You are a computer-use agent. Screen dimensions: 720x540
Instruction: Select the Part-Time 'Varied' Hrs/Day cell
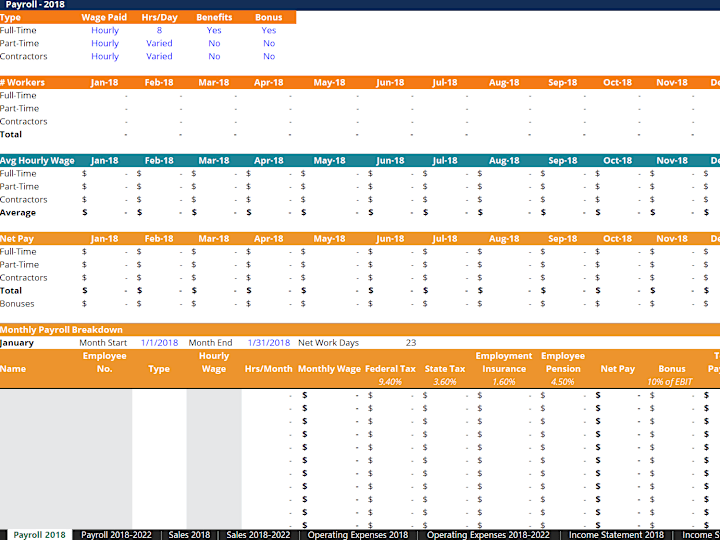(x=159, y=43)
